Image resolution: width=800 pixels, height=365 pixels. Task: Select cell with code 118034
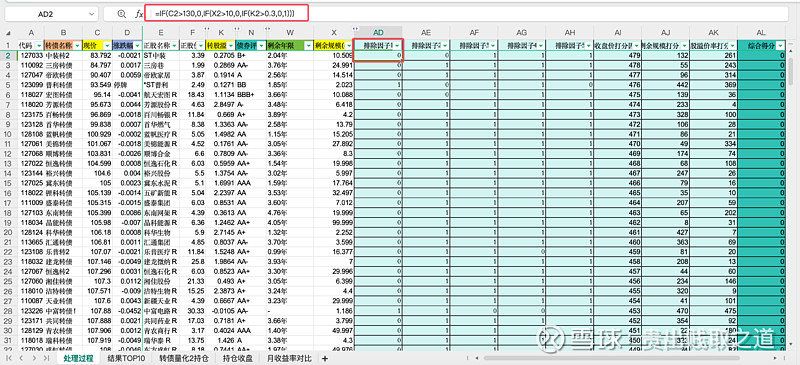click(30, 223)
